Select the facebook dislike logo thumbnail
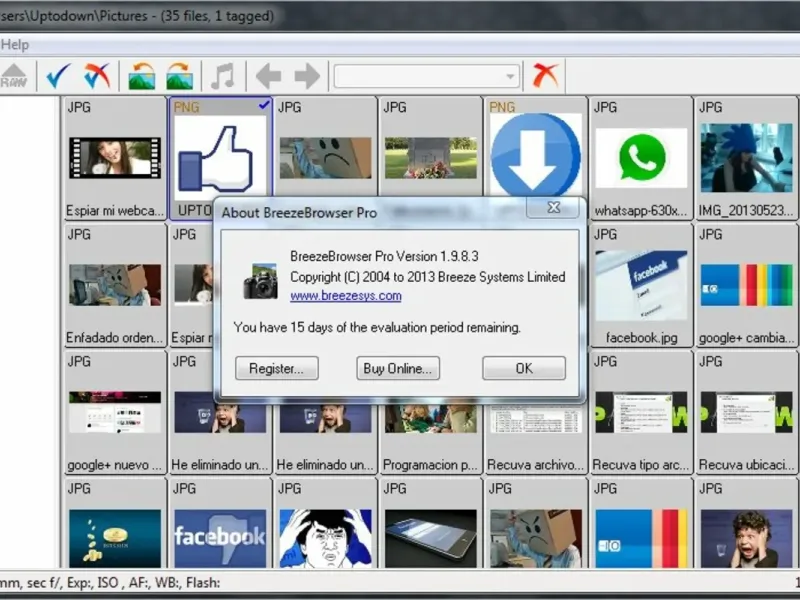 220,538
